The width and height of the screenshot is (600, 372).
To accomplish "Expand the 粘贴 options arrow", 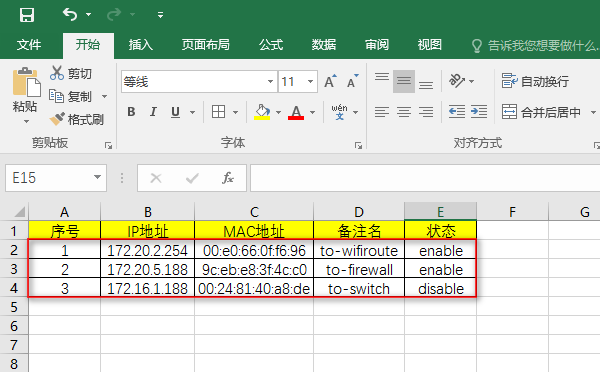I will tap(26, 122).
